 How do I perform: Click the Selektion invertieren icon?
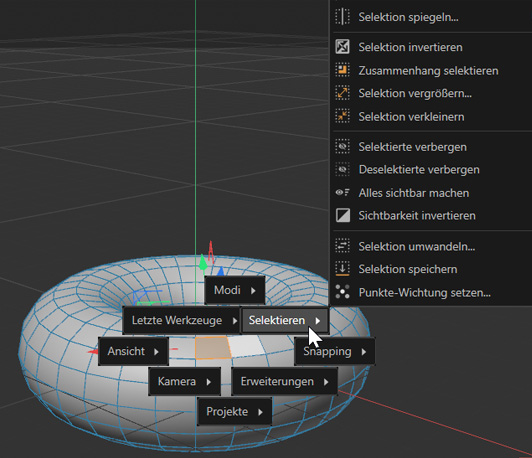[x=342, y=47]
